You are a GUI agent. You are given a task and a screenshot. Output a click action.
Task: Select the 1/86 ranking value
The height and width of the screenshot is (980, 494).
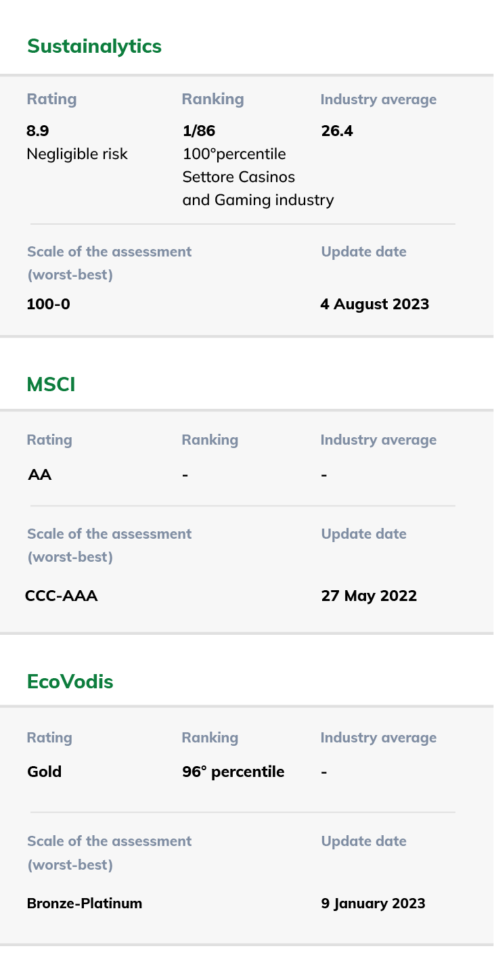coord(199,131)
